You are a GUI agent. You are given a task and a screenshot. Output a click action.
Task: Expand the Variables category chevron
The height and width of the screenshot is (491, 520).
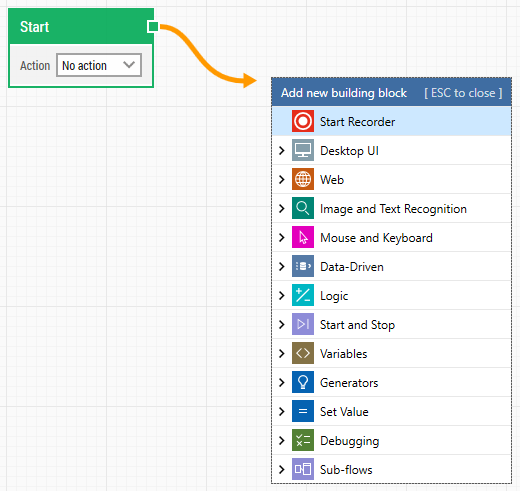(282, 353)
